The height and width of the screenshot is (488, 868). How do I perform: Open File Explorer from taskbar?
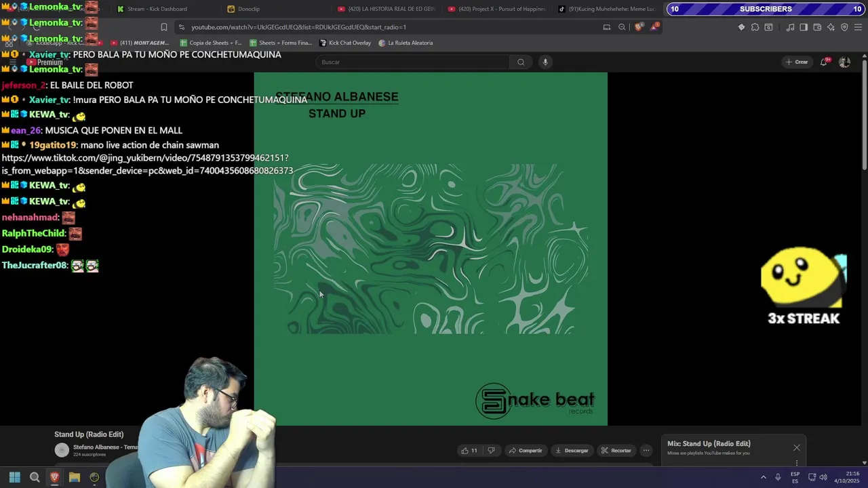coord(75,477)
